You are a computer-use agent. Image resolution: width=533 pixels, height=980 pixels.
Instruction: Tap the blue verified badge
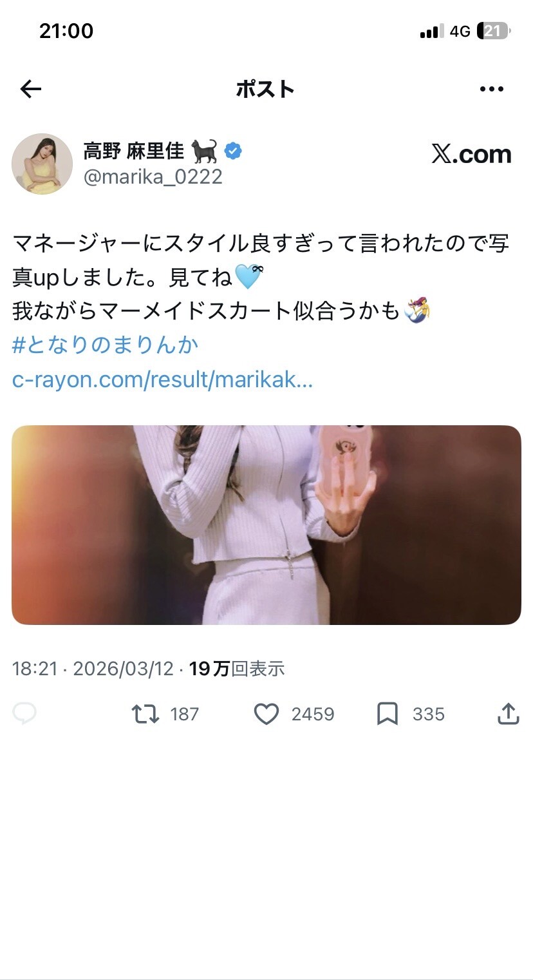(x=233, y=151)
